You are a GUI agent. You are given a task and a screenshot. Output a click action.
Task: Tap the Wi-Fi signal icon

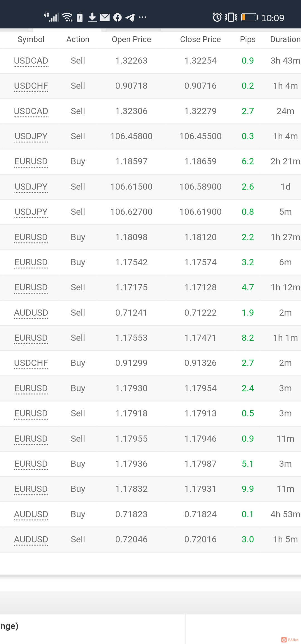coord(67,17)
